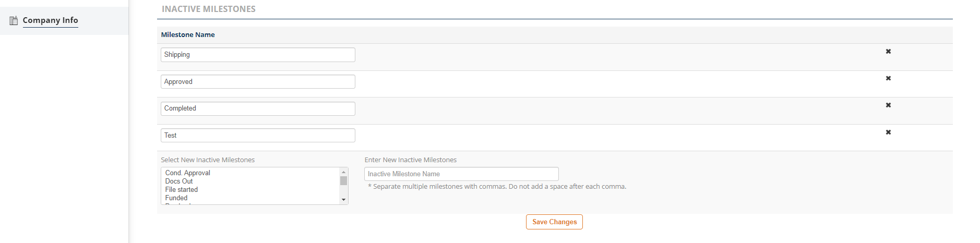Select Docs Out from the milestones list
Image resolution: width=980 pixels, height=243 pixels.
[179, 181]
